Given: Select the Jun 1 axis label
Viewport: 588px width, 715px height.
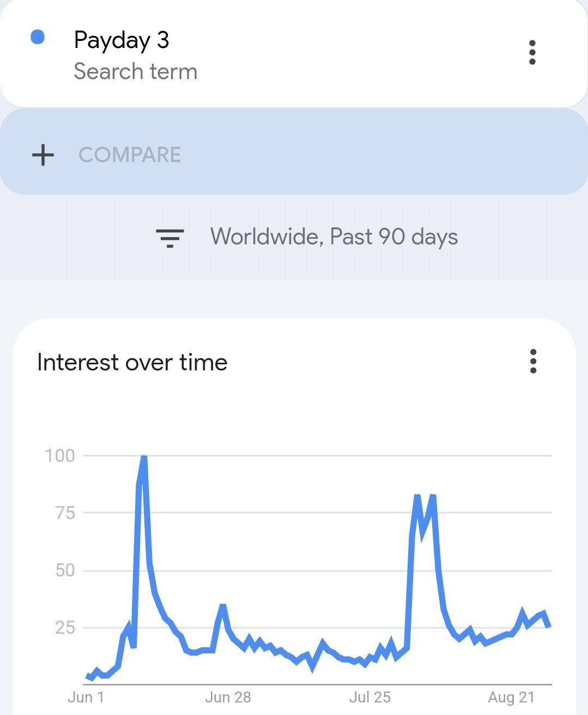Looking at the screenshot, I should [x=86, y=697].
